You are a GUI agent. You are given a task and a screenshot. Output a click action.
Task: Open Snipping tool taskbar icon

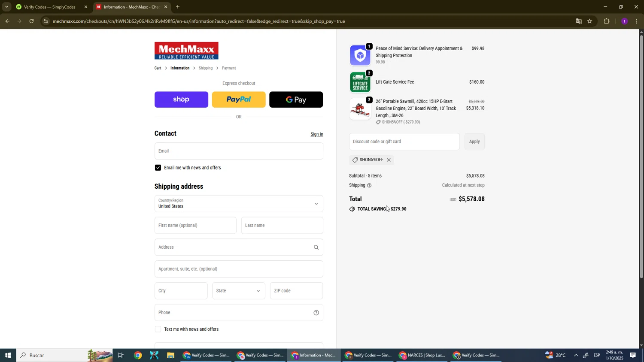pos(154,356)
